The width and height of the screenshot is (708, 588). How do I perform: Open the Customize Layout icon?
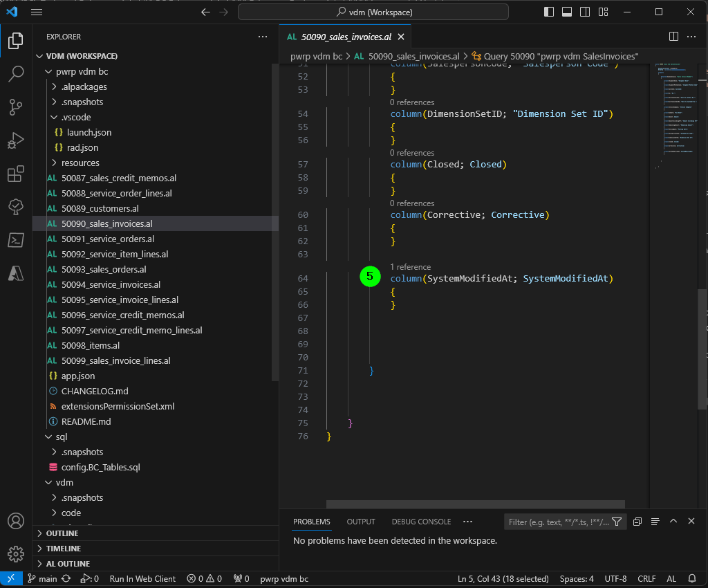click(603, 12)
